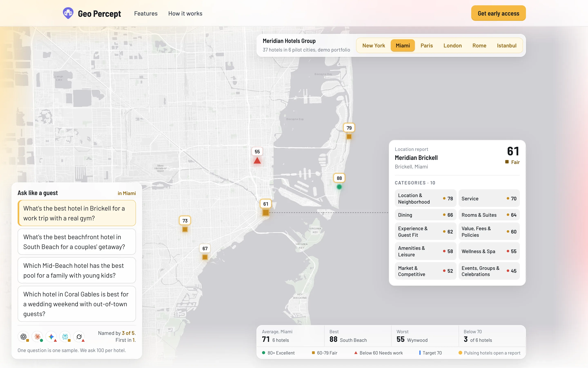Select the Brickell work trip gym question
This screenshot has width=588, height=368.
77,213
